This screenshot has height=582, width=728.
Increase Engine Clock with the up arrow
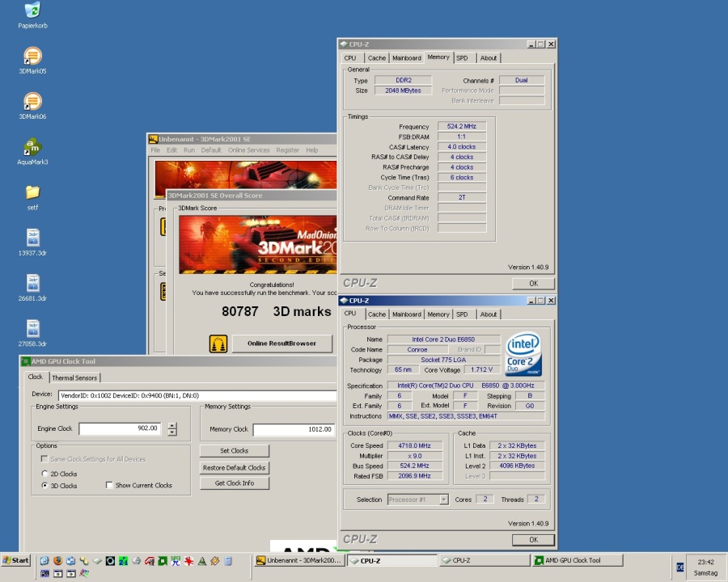tap(172, 426)
